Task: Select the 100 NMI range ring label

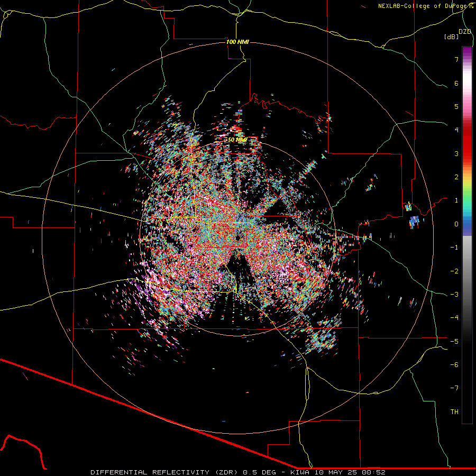Action: [x=237, y=42]
